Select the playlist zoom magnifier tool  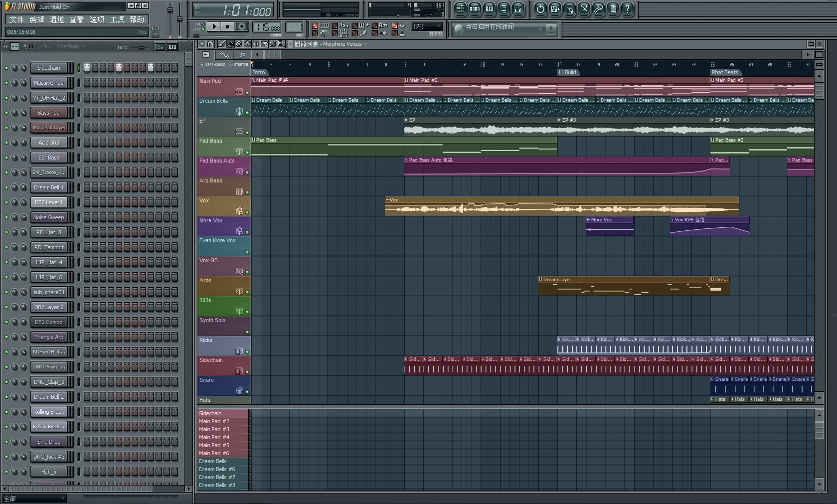tap(281, 44)
